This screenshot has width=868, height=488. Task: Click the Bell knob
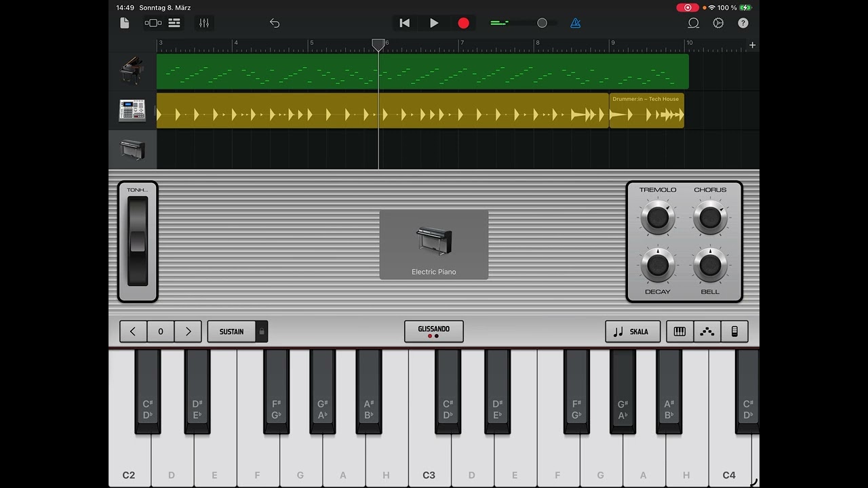click(x=710, y=266)
